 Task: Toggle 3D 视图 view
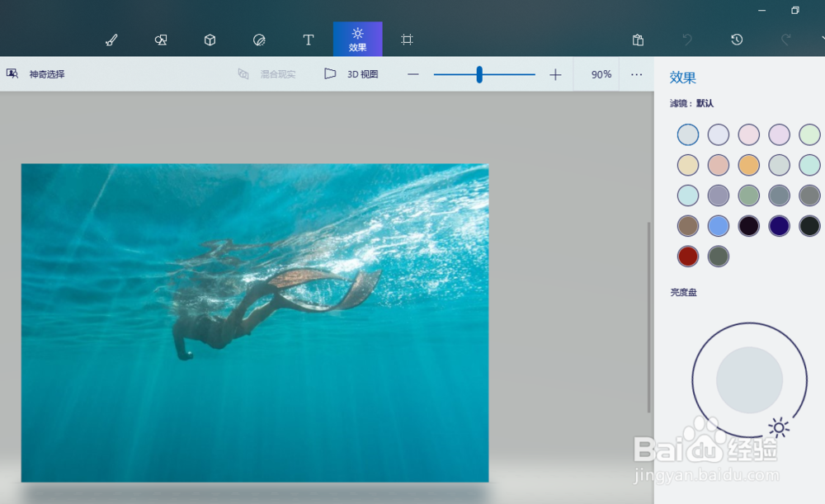(x=351, y=74)
